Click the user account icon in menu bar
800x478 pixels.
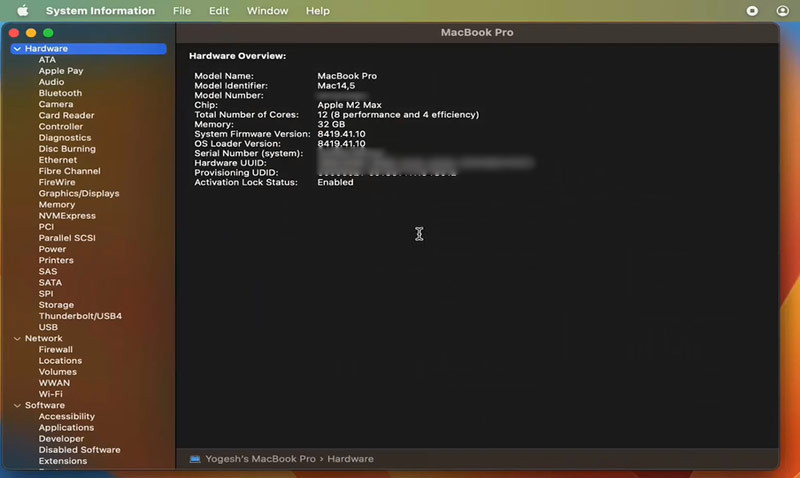(781, 11)
